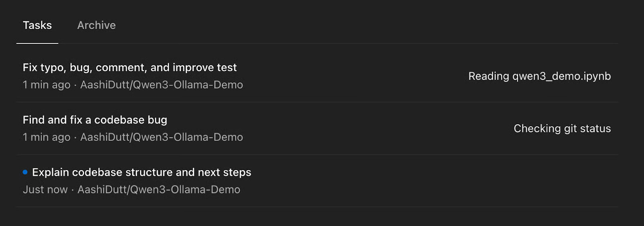Click the "Checking git status" status text
Viewport: 644px width, 226px height.
click(562, 128)
